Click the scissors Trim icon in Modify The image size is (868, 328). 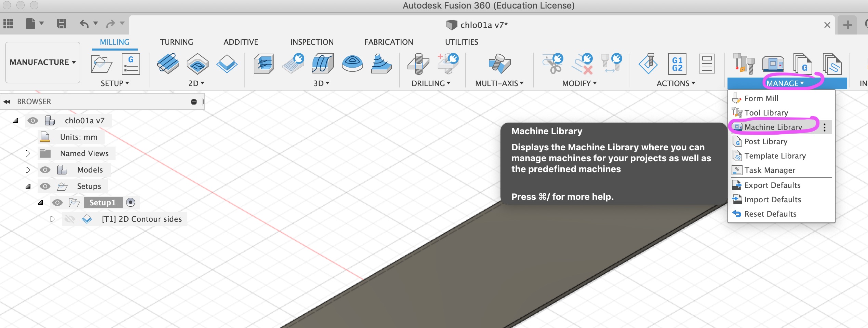pyautogui.click(x=552, y=64)
